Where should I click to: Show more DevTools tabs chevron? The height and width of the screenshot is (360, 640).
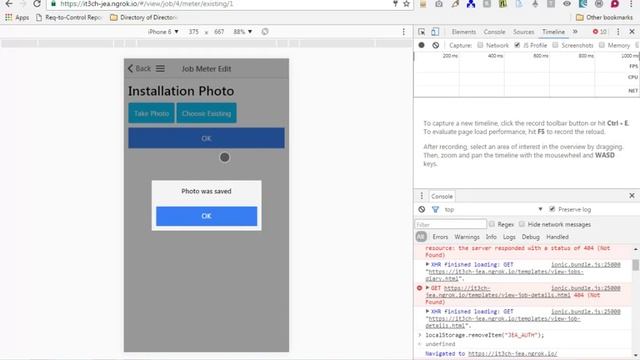(575, 32)
